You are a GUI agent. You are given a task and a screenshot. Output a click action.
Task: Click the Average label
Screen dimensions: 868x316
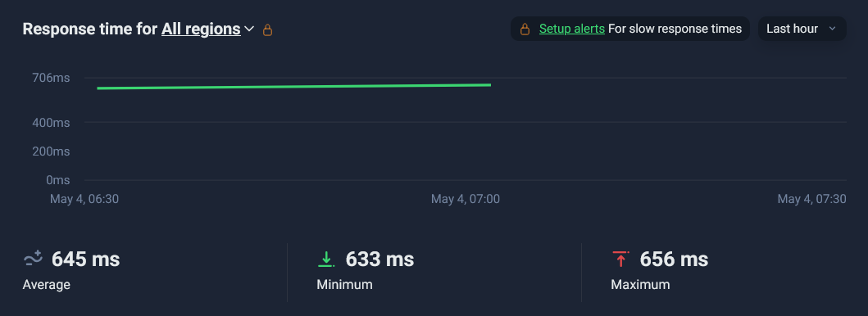click(47, 285)
